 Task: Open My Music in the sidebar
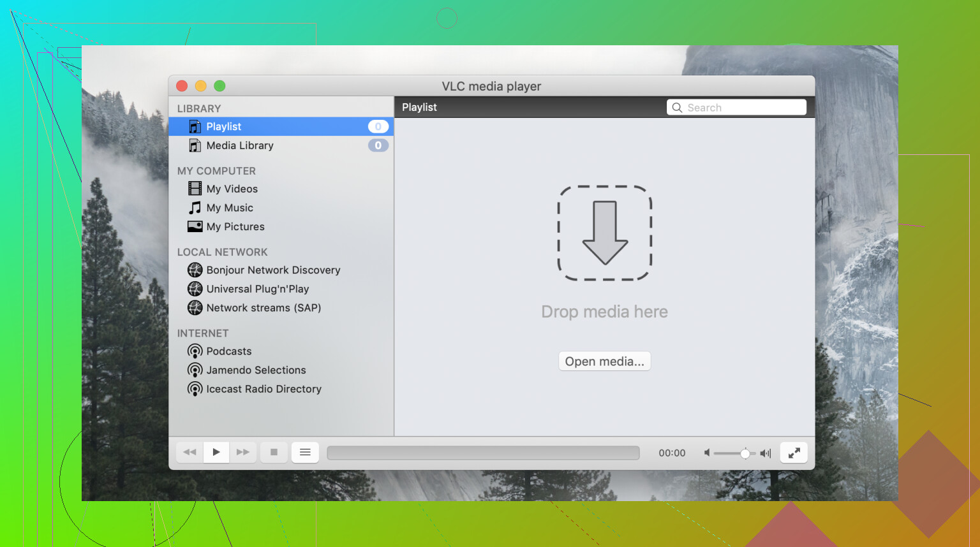[281, 208]
